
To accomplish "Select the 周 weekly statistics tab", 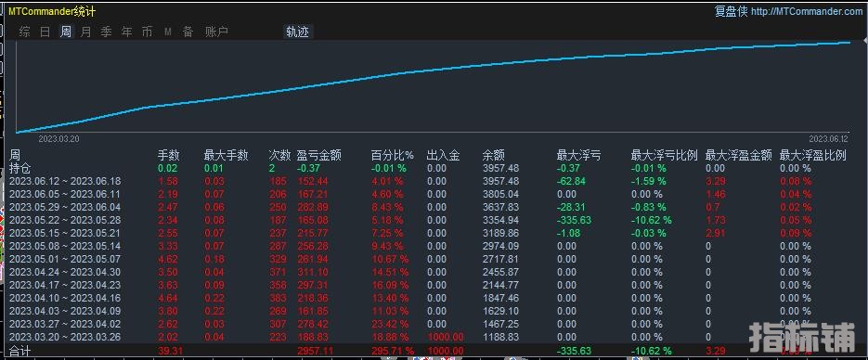I will click(66, 32).
